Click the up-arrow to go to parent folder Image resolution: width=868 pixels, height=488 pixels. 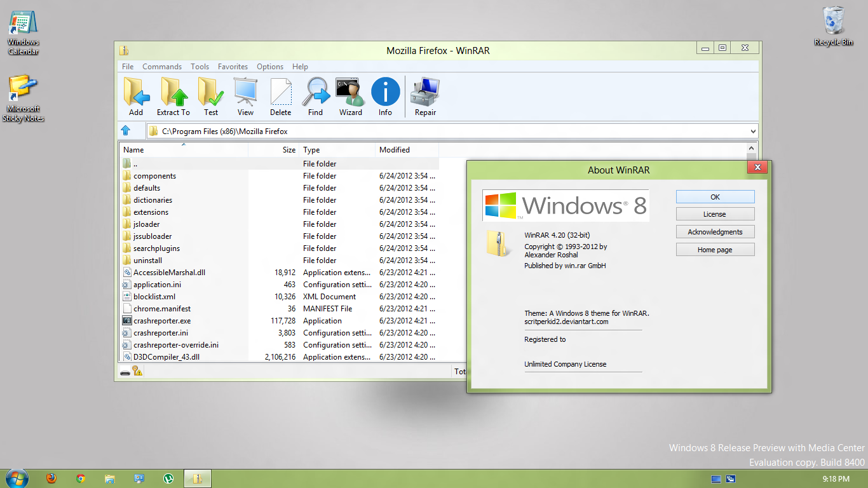click(x=131, y=131)
